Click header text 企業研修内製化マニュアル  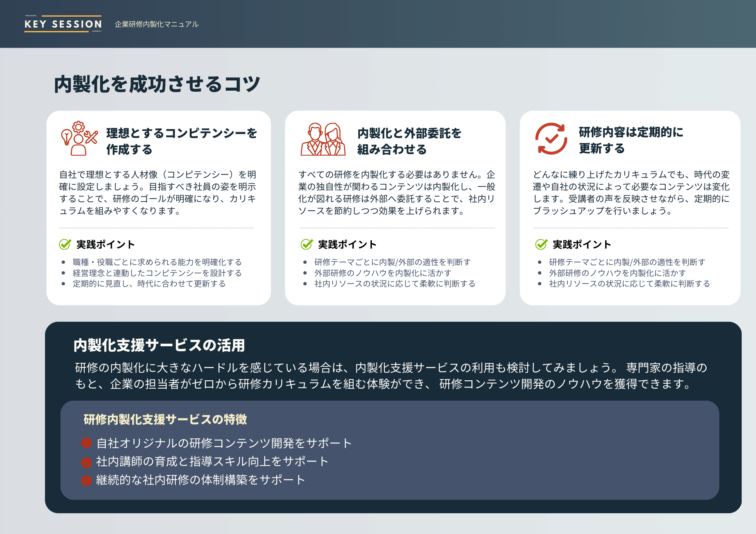[156, 24]
